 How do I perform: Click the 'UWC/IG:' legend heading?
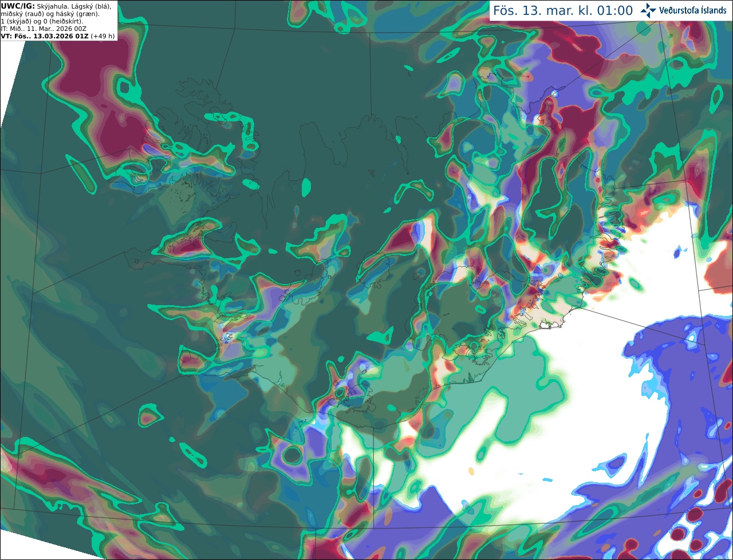click(17, 6)
